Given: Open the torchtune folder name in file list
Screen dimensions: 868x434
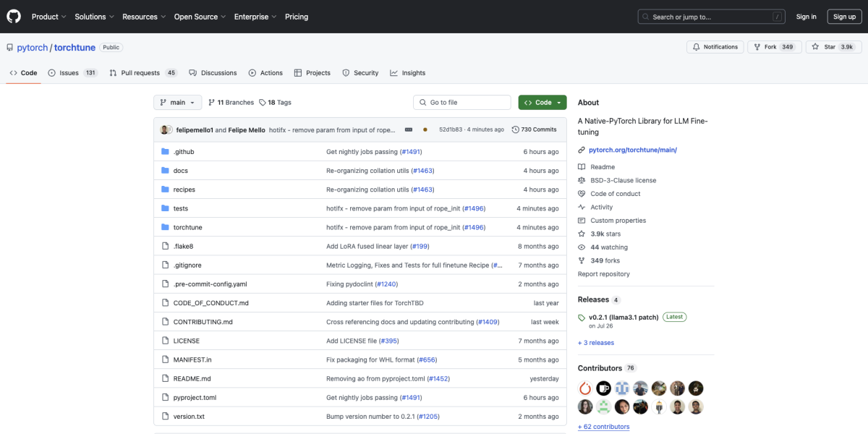Looking at the screenshot, I should 188,227.
